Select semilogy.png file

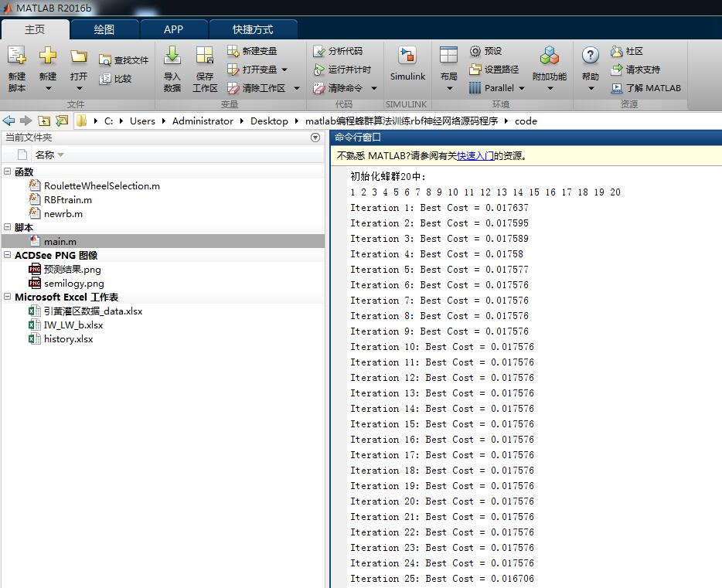click(x=74, y=284)
